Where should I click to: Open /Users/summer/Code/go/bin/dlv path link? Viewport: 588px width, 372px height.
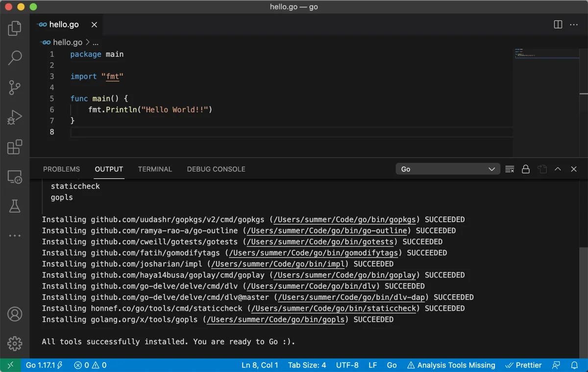(311, 286)
